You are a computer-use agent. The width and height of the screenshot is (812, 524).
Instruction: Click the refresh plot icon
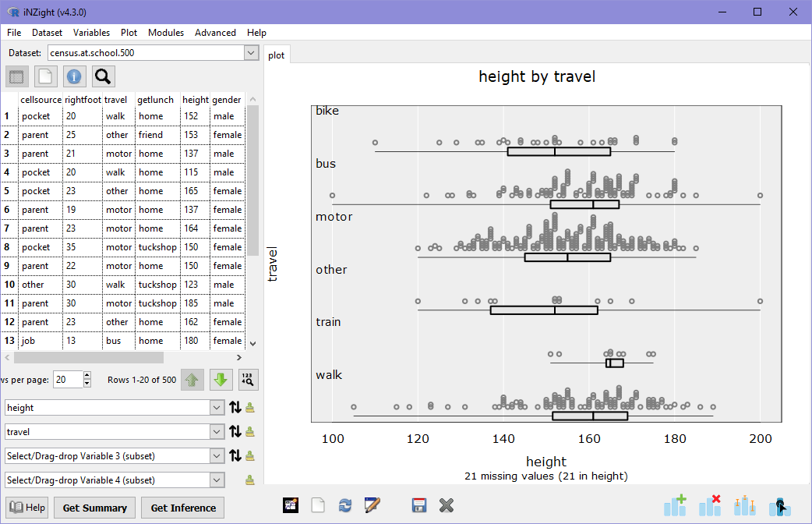pyautogui.click(x=344, y=505)
